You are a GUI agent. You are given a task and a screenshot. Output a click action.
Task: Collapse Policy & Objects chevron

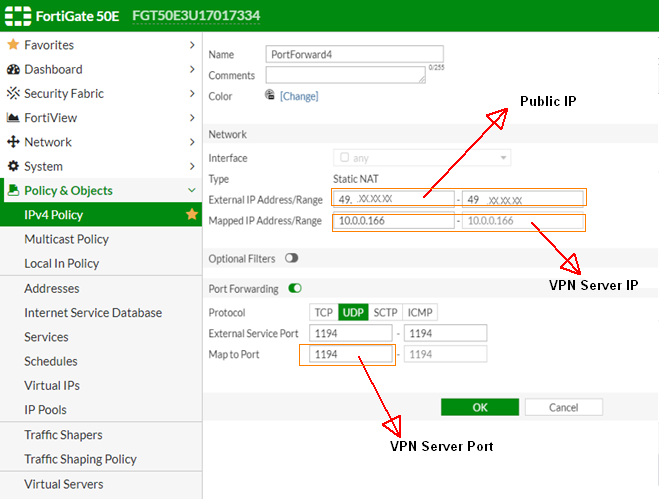point(192,190)
